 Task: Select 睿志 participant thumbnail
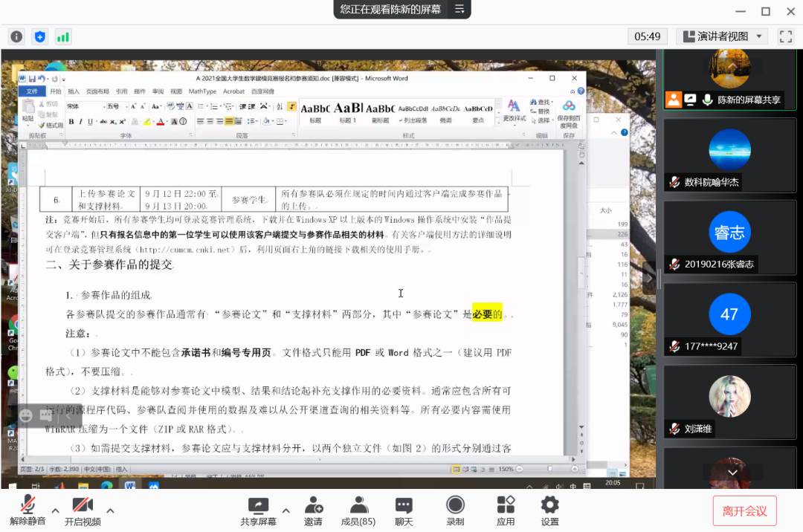729,241
